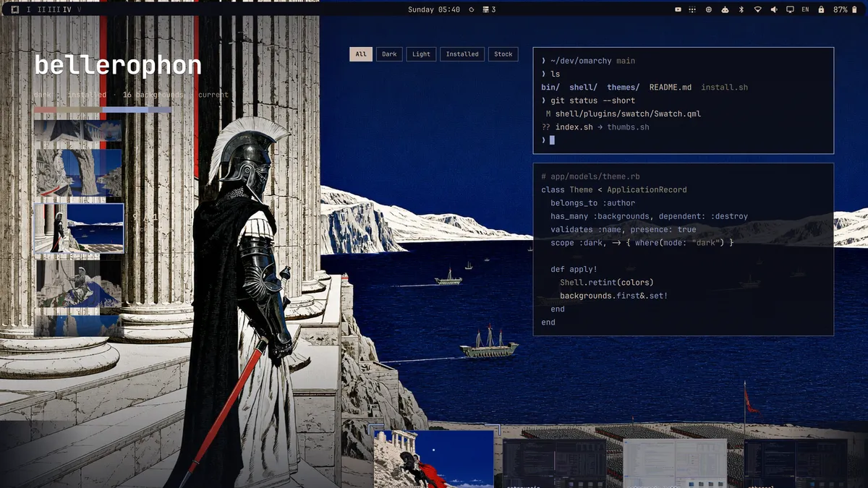Pick the wide blue swatch in palette strip
Screen dimensions: 868x488
coord(125,110)
